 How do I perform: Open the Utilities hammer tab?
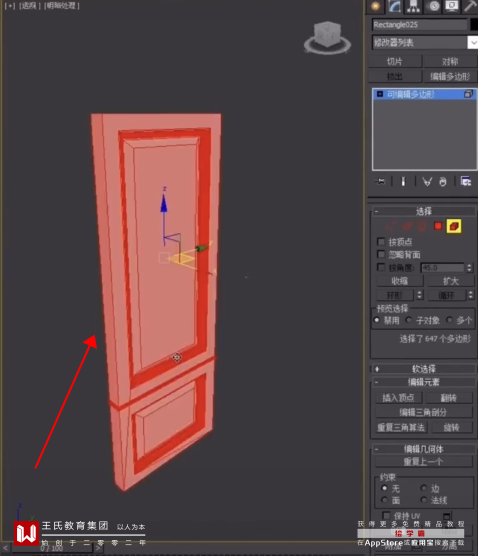471,6
